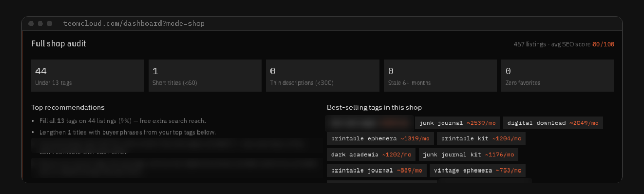Click the 'vintage ephemera ~753/mo' tag
Image resolution: width=644 pixels, height=194 pixels.
point(478,171)
